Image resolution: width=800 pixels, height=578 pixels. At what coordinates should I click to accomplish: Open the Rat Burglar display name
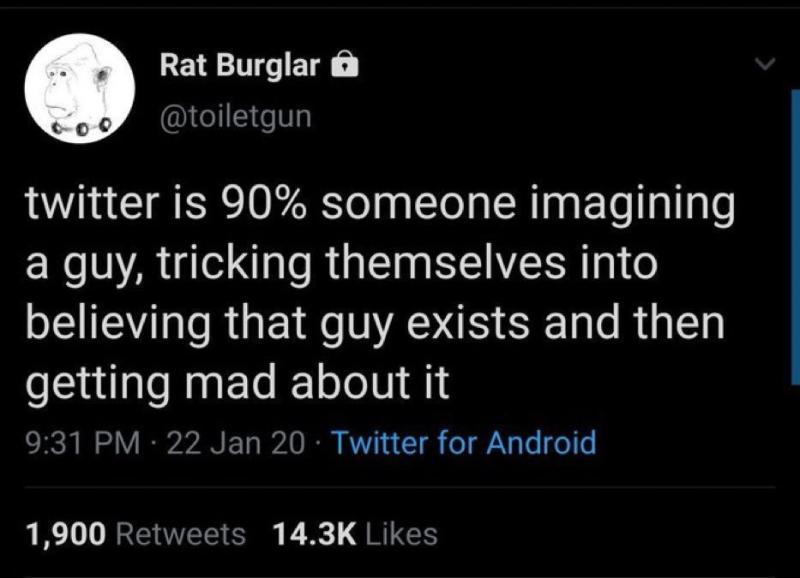pos(240,65)
